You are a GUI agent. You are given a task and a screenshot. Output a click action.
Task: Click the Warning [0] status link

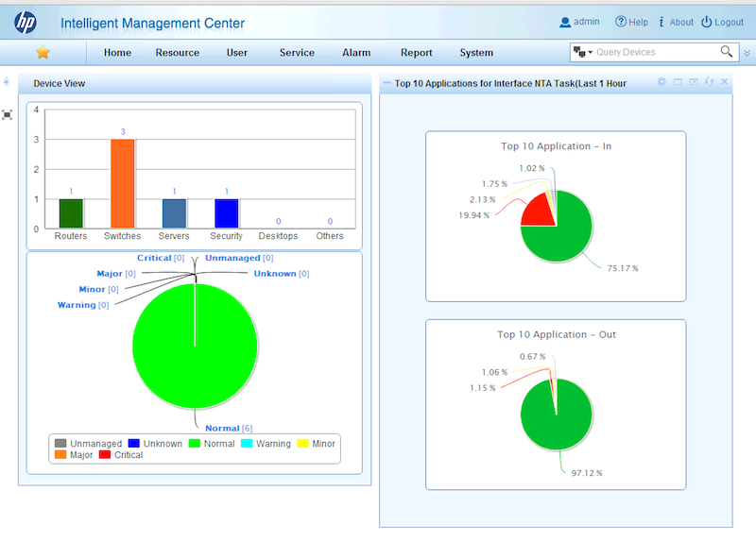[83, 305]
